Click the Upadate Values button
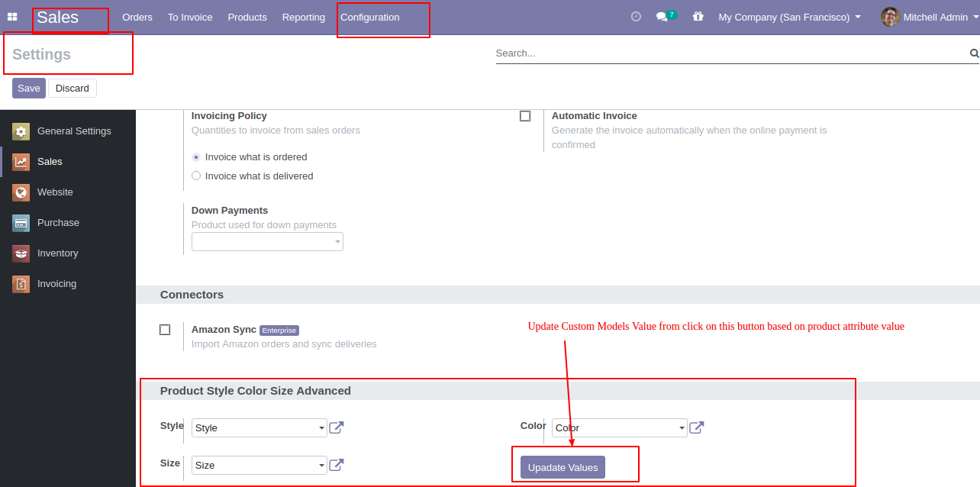The image size is (980, 487). point(563,467)
